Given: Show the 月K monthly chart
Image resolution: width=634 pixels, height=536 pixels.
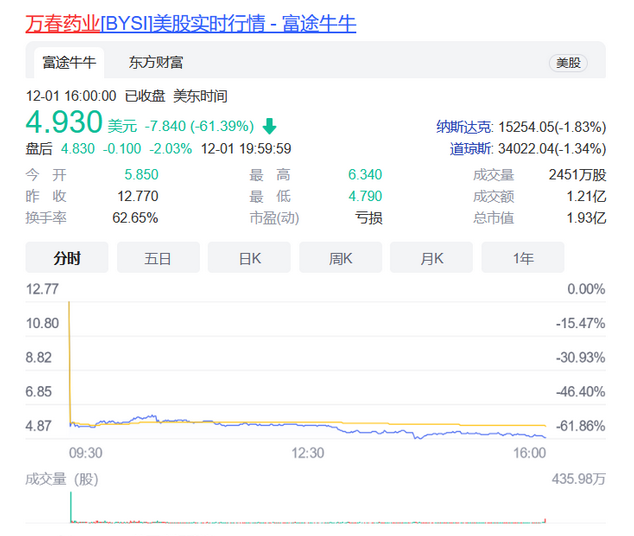Looking at the screenshot, I should tap(431, 258).
